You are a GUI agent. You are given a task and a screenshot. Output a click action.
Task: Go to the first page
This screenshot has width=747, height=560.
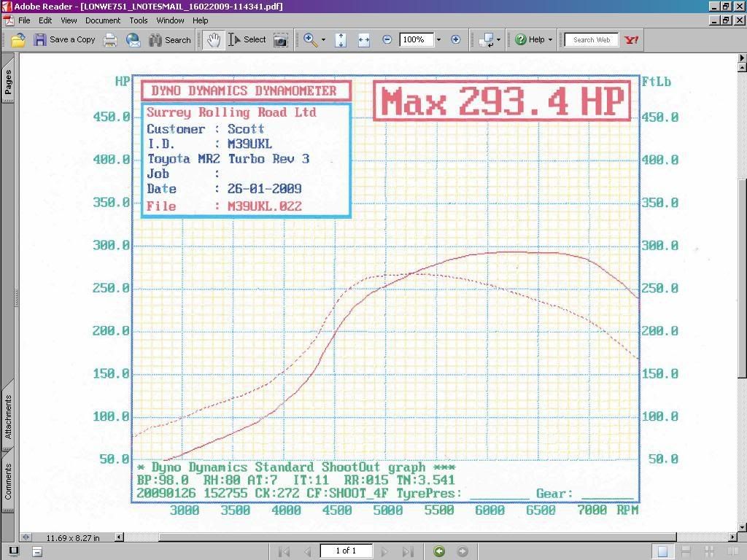click(284, 551)
